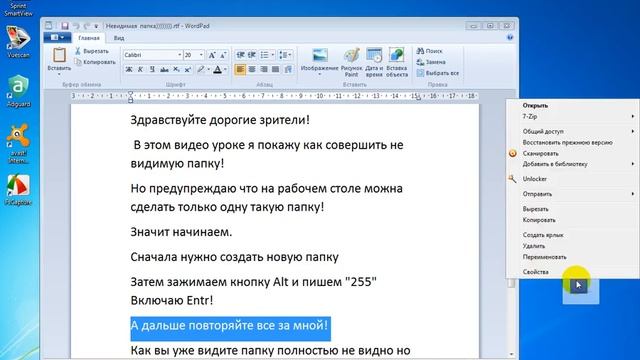Open bullet list style dropdown arrow
Viewport: 640px width, 360px height.
(273, 55)
